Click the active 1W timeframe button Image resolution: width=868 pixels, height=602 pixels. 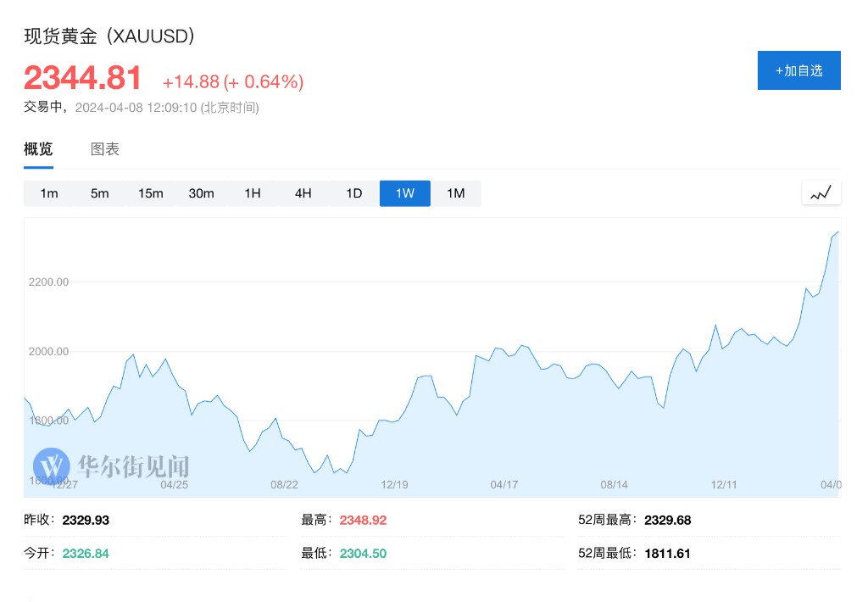405,193
